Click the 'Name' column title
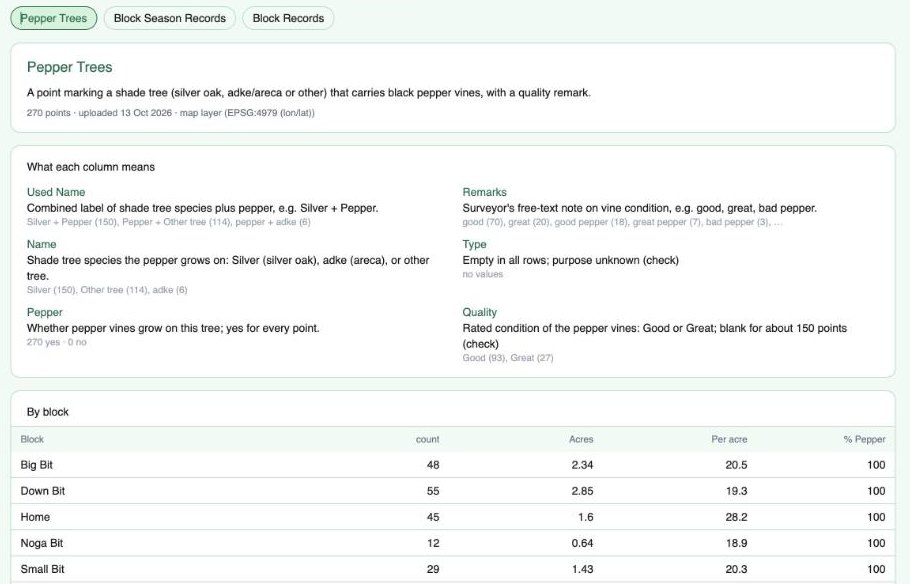Screen dimensions: 910x584 tap(41, 244)
